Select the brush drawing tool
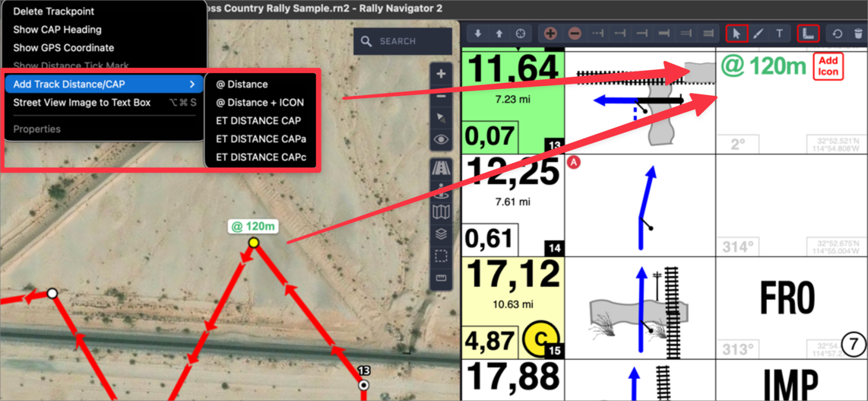Screen dimensions: 868x401 tap(759, 33)
